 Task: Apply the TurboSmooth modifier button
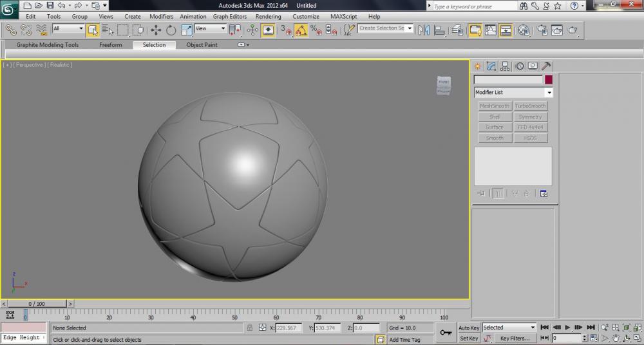pos(531,106)
